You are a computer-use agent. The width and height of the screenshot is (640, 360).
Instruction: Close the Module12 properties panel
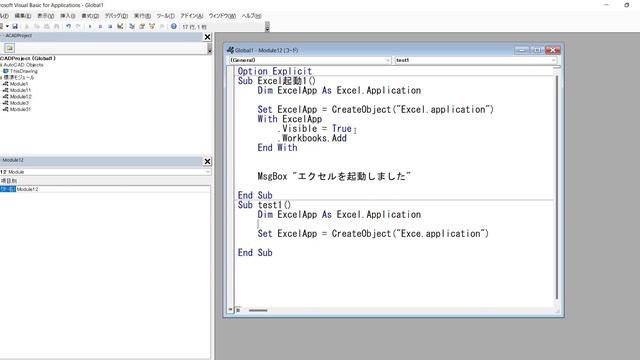[x=207, y=162]
